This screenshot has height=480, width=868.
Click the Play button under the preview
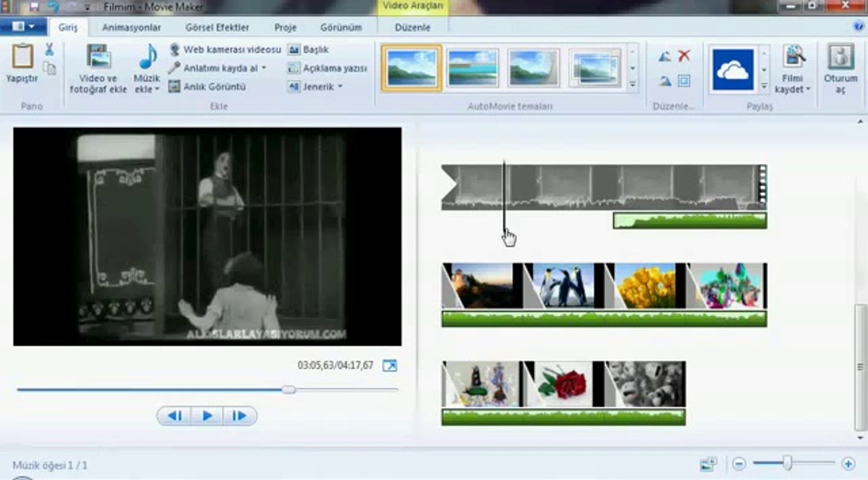[x=207, y=416]
